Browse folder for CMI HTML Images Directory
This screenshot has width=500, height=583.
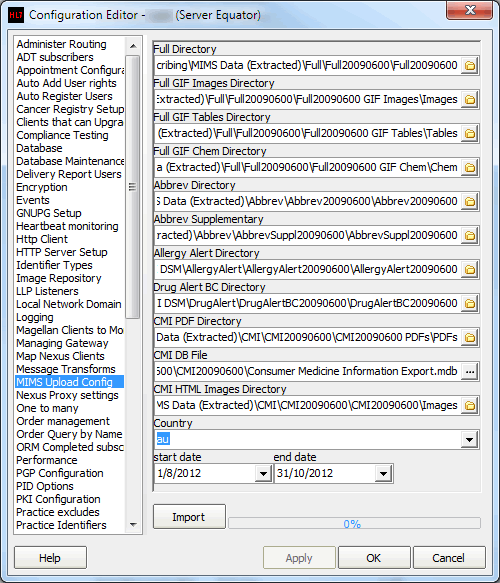click(x=470, y=406)
